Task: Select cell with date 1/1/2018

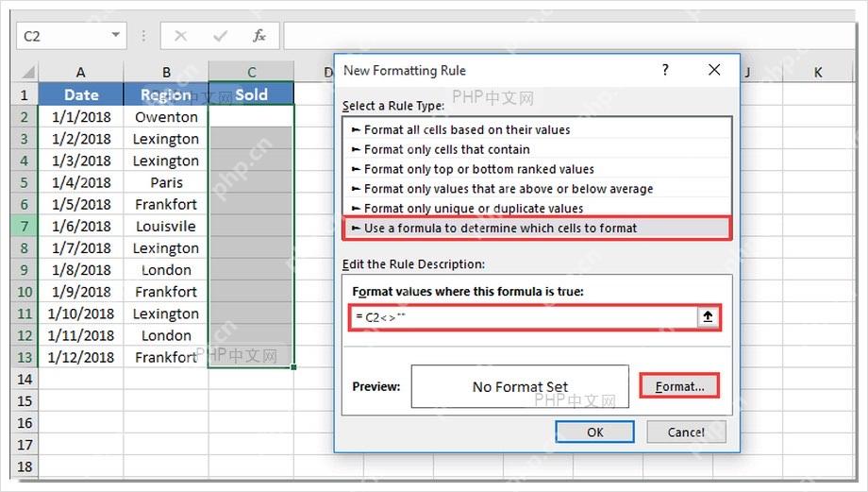Action: click(x=81, y=117)
